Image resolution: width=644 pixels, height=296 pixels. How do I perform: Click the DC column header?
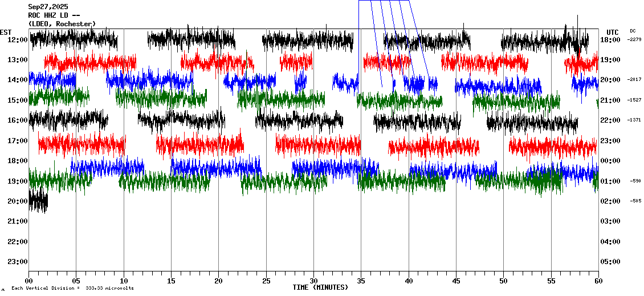[633, 31]
